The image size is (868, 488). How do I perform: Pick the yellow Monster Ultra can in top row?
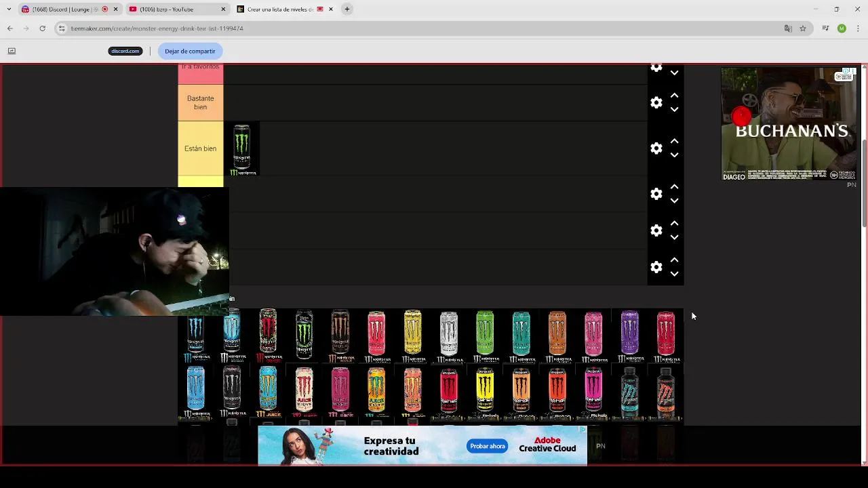pyautogui.click(x=412, y=336)
